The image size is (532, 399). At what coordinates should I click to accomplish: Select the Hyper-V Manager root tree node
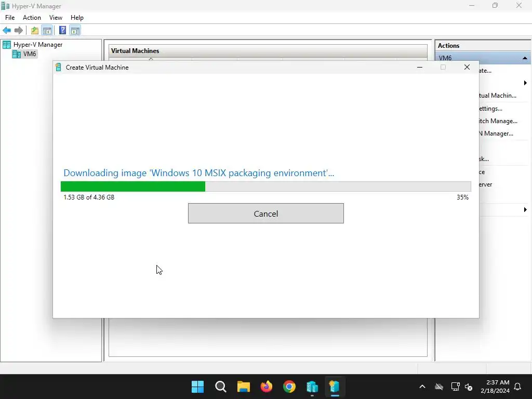point(38,45)
